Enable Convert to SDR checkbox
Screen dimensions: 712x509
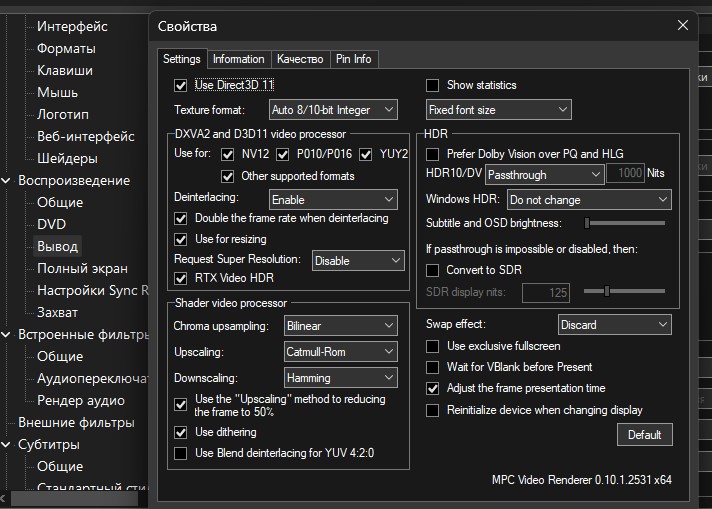point(433,271)
